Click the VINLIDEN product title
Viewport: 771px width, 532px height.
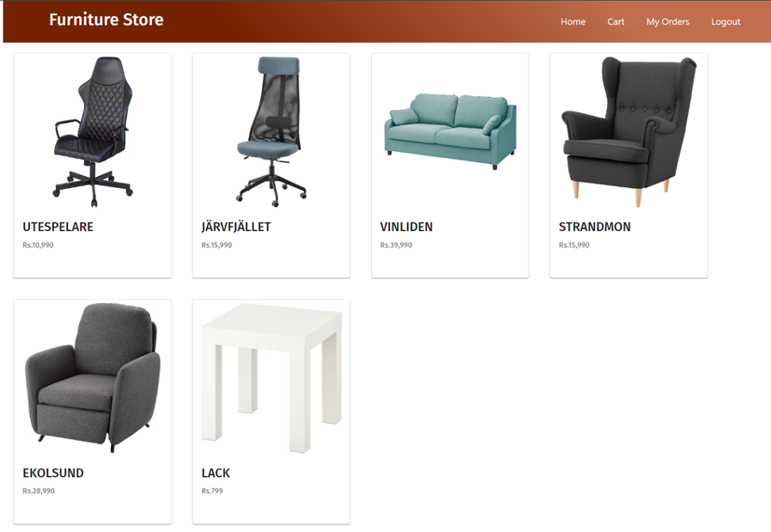pos(406,227)
